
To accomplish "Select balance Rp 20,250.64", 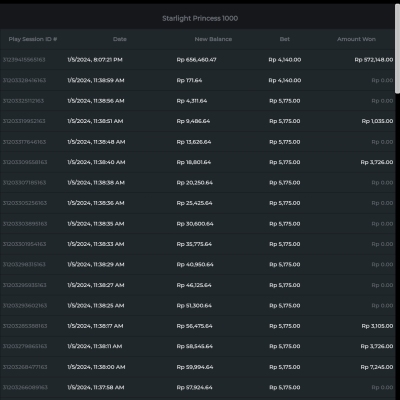I will point(195,183).
